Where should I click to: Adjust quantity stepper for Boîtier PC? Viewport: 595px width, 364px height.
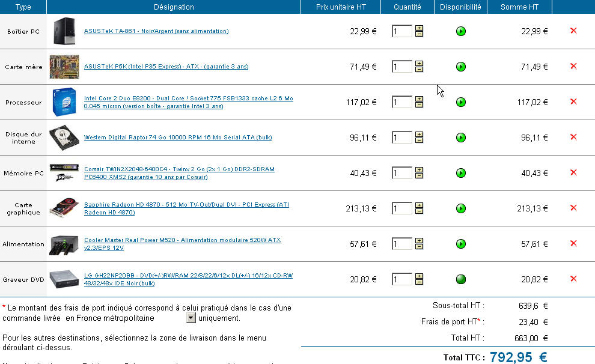coord(419,31)
